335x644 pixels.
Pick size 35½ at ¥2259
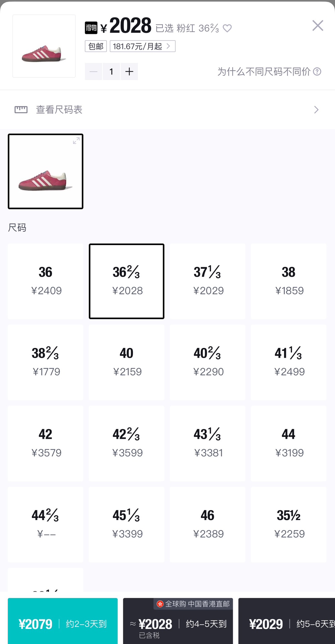[x=288, y=524]
